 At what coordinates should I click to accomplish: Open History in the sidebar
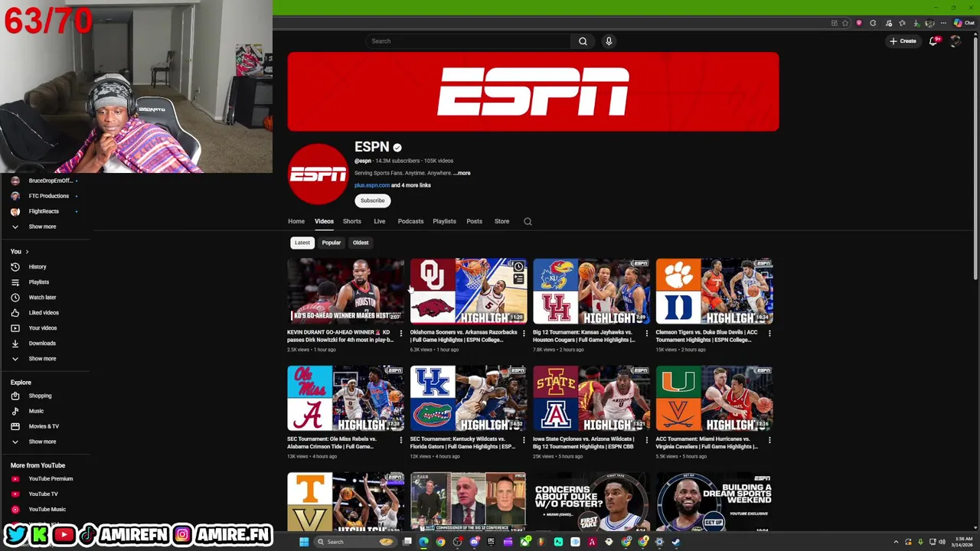point(46,266)
